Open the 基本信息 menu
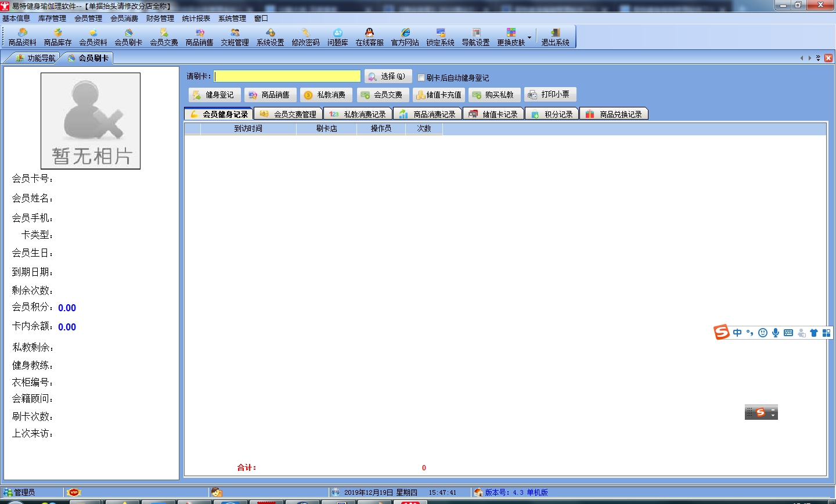This screenshot has width=836, height=504. [16, 19]
